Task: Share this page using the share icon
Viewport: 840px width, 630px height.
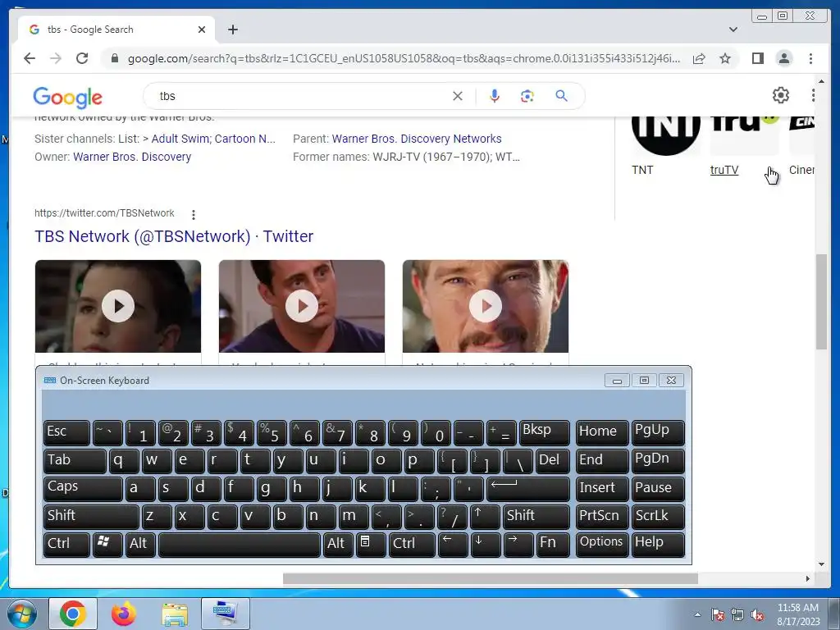Action: pos(699,58)
